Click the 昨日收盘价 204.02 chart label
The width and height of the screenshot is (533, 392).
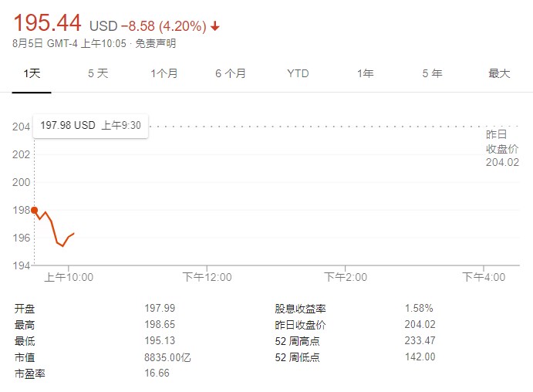(501, 148)
